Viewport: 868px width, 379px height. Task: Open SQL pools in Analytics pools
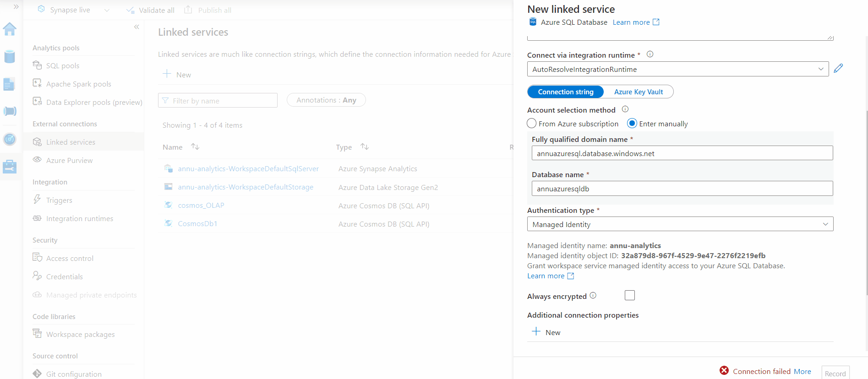[63, 66]
